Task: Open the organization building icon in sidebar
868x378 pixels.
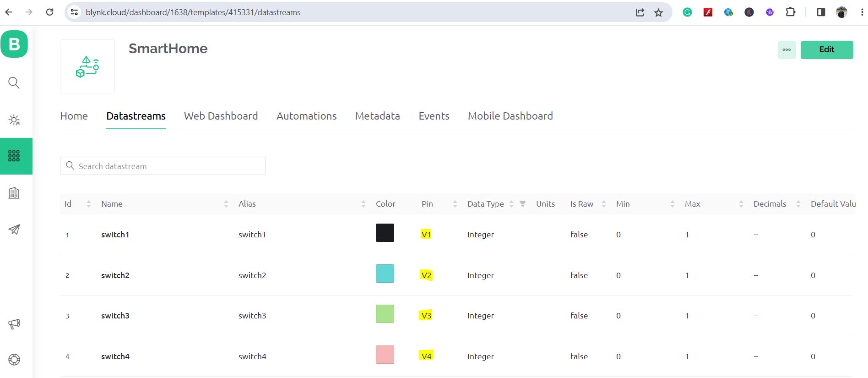Action: (14, 193)
